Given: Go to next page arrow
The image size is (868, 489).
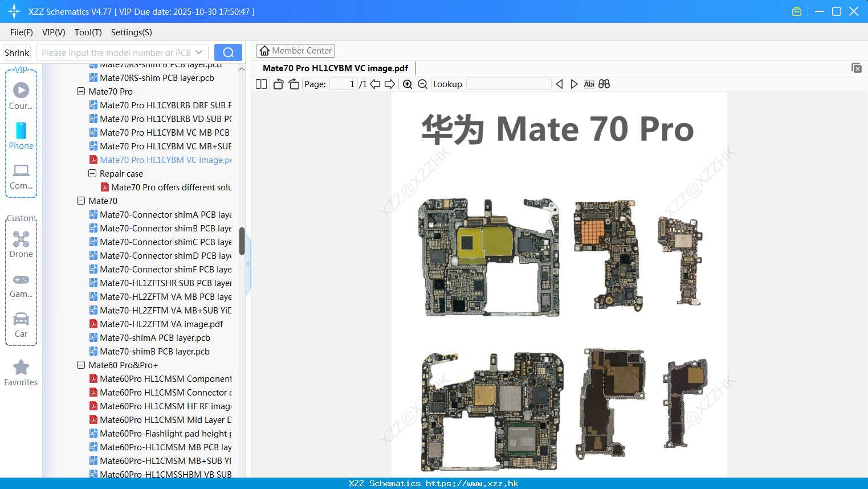Looking at the screenshot, I should click(390, 84).
